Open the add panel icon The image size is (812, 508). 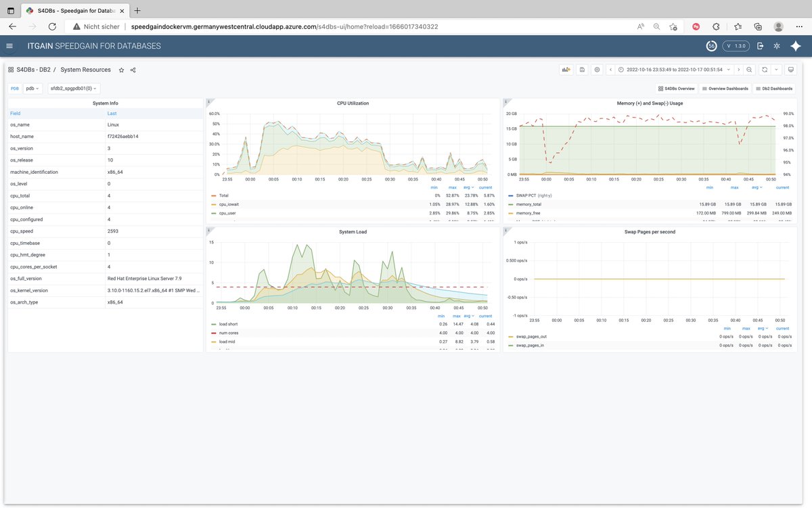tap(567, 69)
